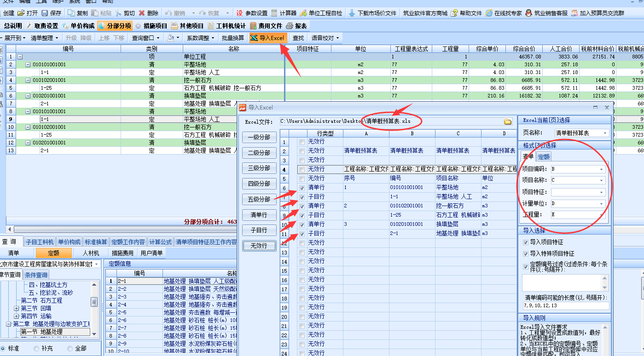
Task: Click the 删除 (delete) red X icon
Action: click(141, 13)
